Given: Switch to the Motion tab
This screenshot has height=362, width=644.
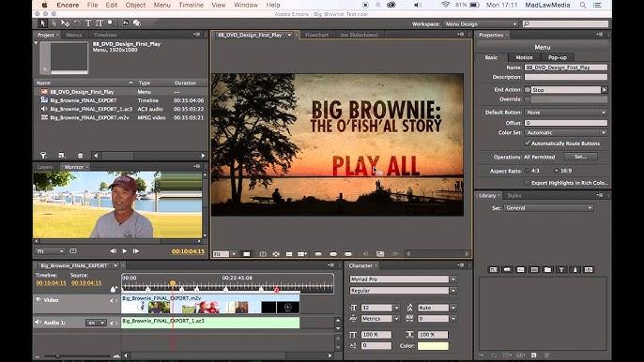Looking at the screenshot, I should click(524, 57).
